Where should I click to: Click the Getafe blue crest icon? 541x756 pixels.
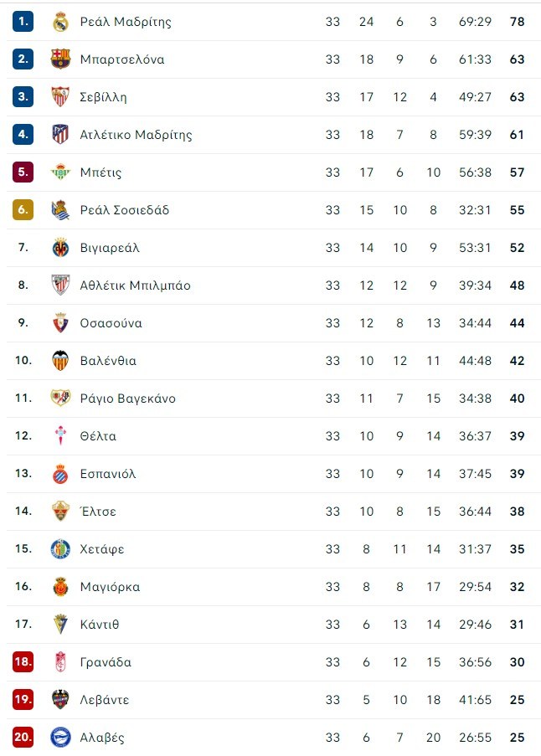[x=60, y=549]
